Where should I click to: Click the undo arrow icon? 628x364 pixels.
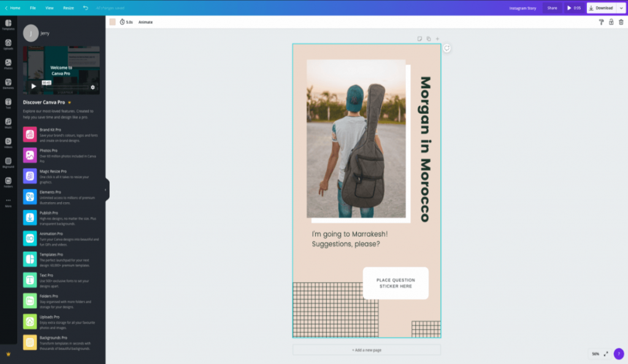(x=85, y=8)
